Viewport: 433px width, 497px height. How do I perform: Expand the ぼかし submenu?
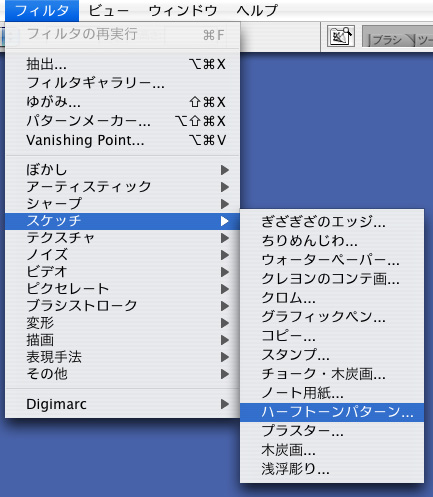123,170
